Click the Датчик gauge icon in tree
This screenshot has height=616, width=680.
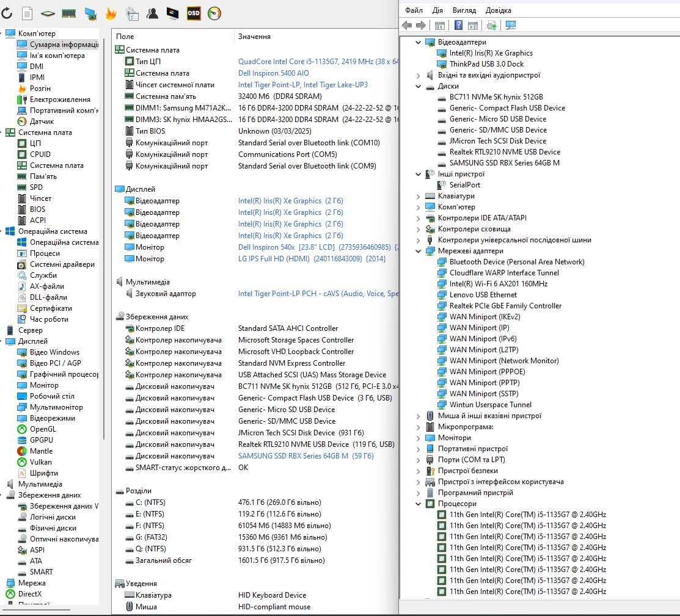pyautogui.click(x=21, y=121)
